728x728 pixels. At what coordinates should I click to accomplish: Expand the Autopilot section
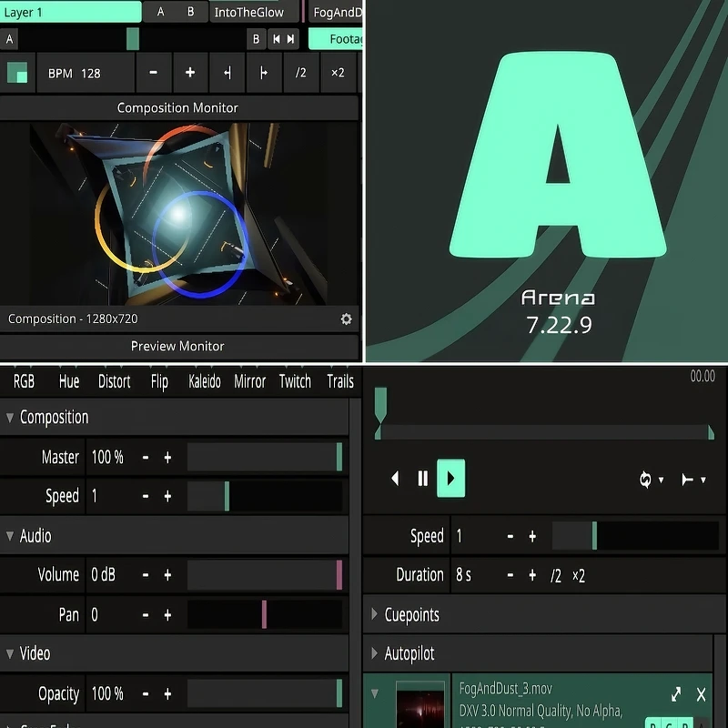(x=375, y=653)
